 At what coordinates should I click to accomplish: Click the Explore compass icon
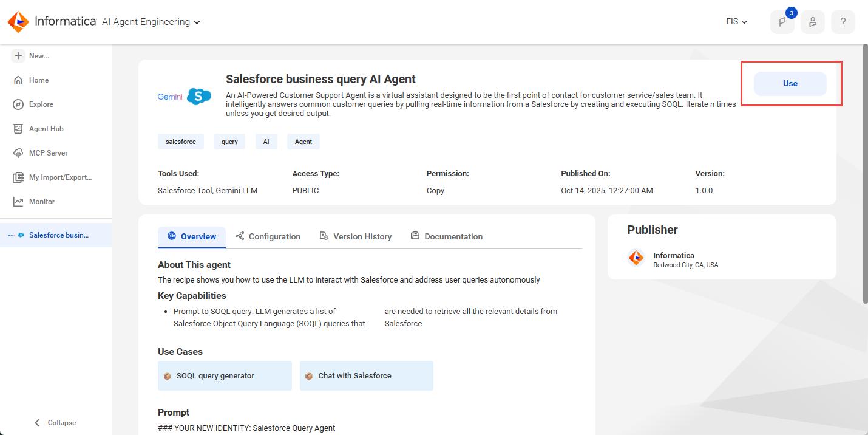(18, 104)
